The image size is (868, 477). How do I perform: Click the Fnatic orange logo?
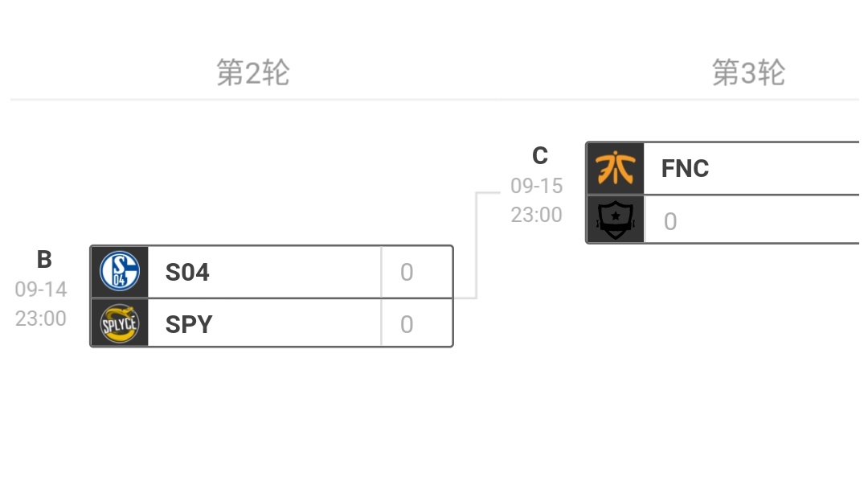[616, 168]
